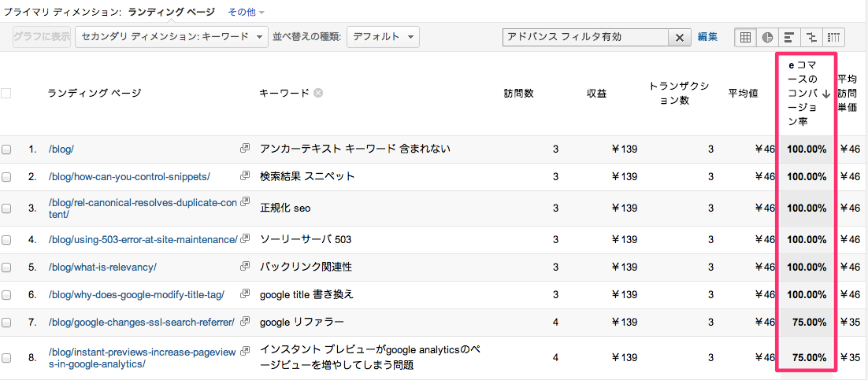868x380 pixels.
Task: Tick the checkbox for row 1 /blog/
Action: (x=6, y=149)
